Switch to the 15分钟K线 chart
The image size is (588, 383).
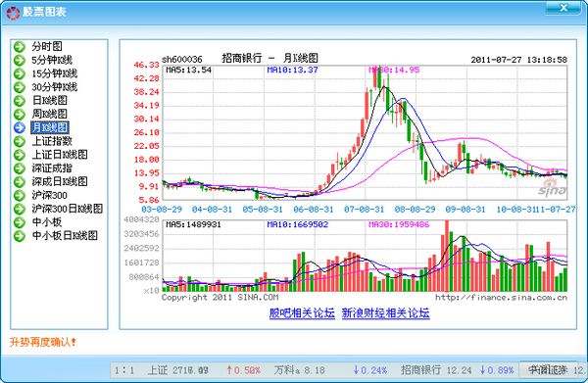[54, 73]
